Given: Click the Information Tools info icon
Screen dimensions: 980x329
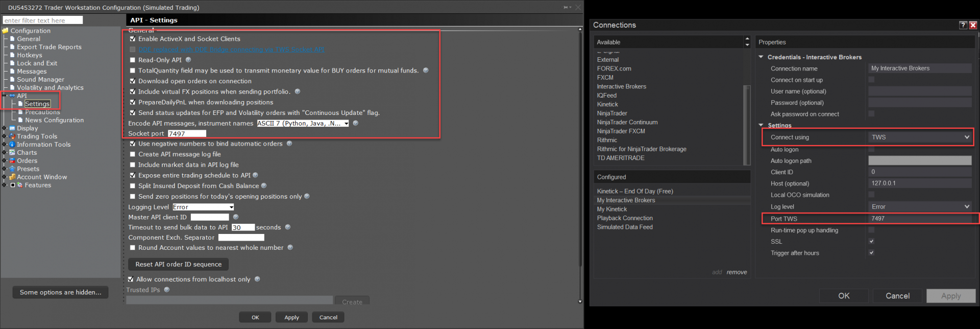Looking at the screenshot, I should click(x=12, y=145).
